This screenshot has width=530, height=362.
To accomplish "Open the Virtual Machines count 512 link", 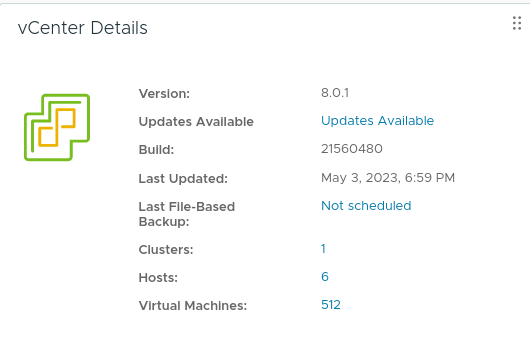I will click(331, 305).
